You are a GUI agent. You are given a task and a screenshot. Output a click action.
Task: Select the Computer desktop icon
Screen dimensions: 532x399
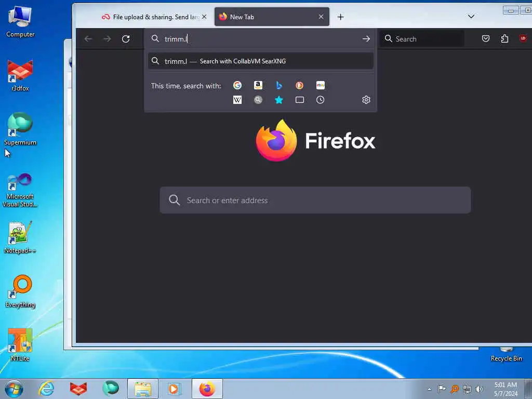click(20, 22)
